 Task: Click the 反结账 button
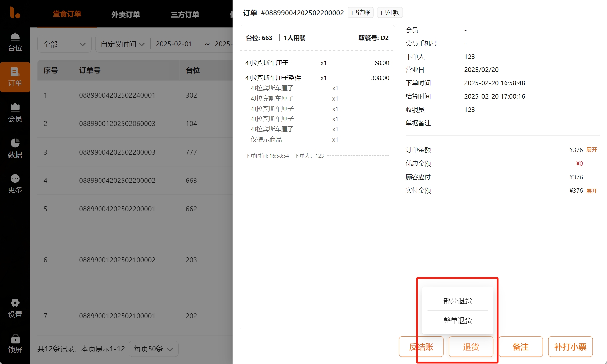421,347
